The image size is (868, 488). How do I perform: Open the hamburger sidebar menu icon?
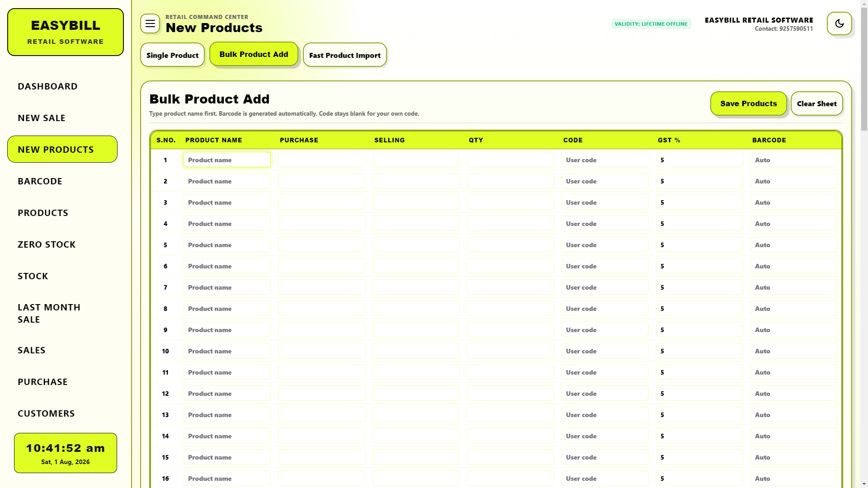point(150,23)
